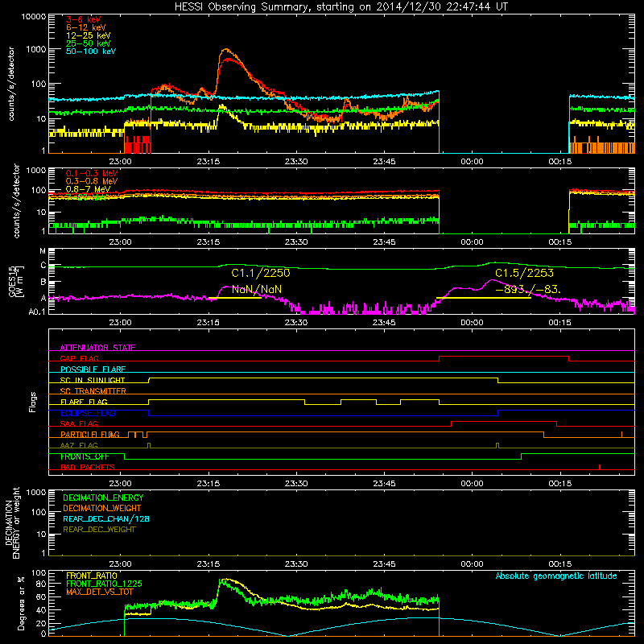Select the AAZ_FLAG label
This screenshot has height=644, width=644.
coord(79,445)
